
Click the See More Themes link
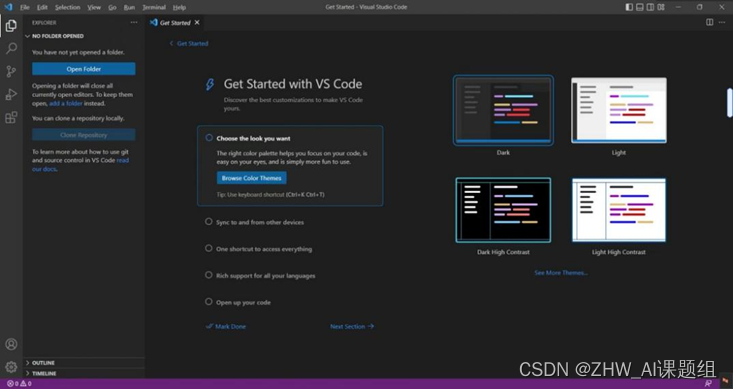click(x=561, y=273)
